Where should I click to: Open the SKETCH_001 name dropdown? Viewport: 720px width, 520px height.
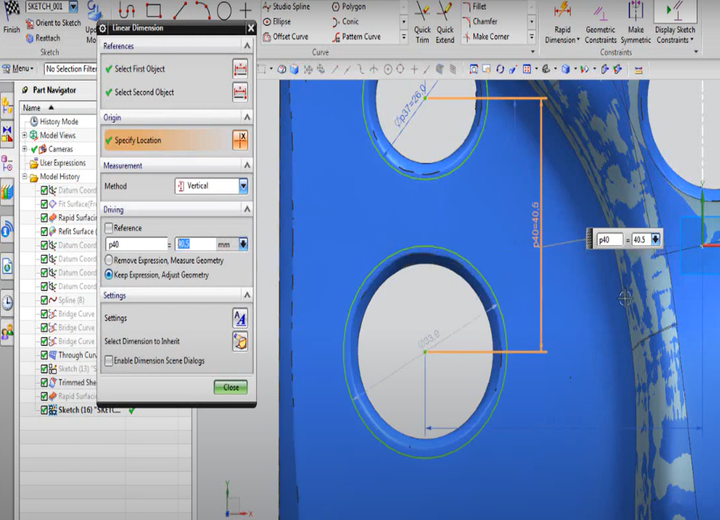[73, 6]
